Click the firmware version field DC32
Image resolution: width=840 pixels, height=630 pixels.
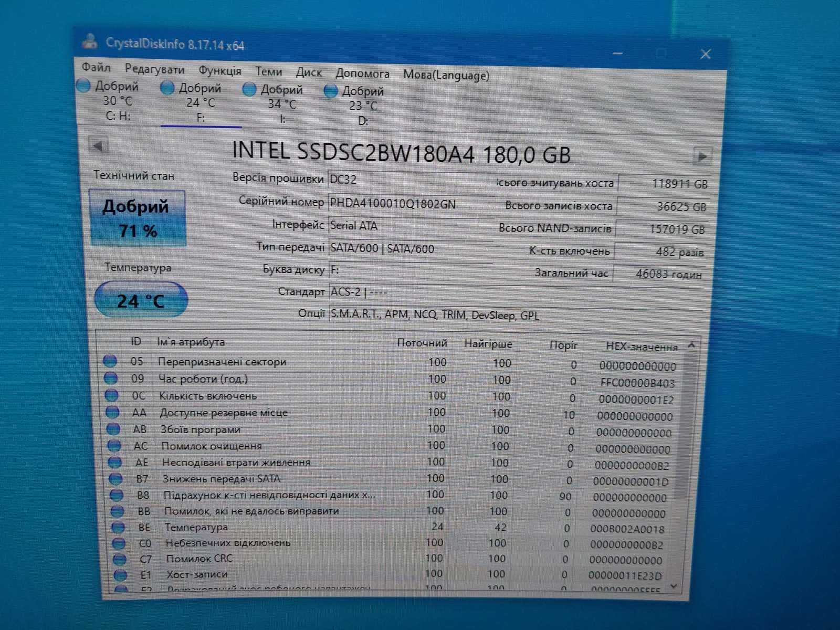pos(411,180)
